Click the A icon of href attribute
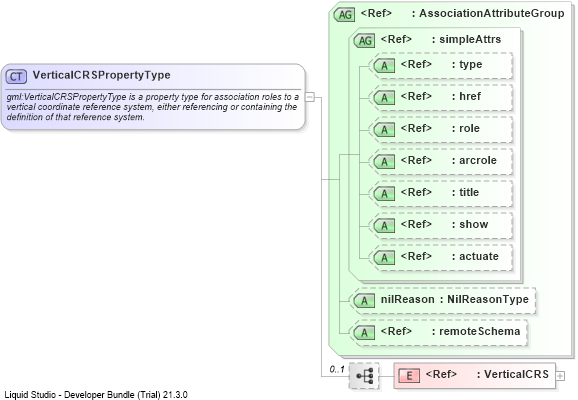 click(384, 98)
